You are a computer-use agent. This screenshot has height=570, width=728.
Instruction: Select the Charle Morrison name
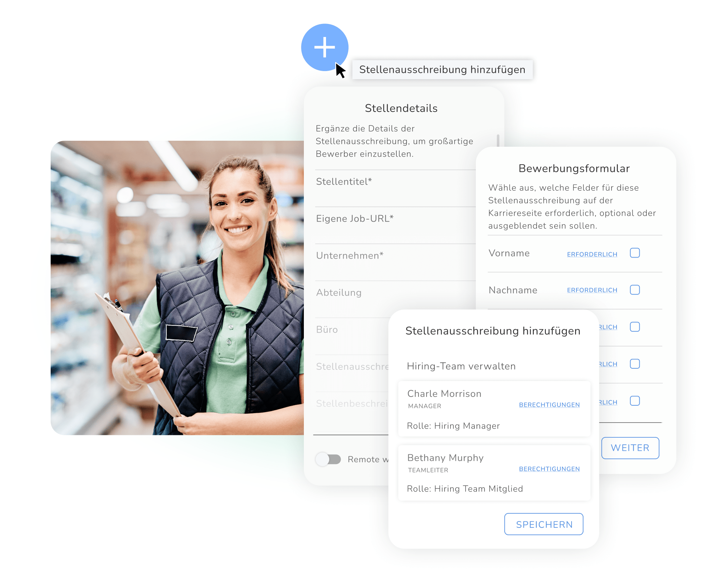(444, 394)
